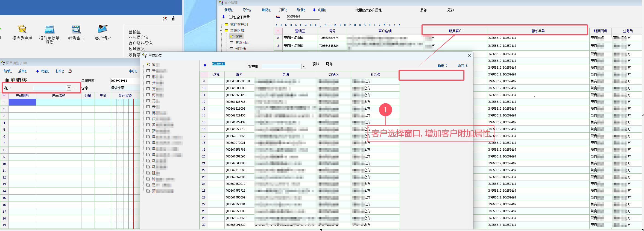Click 选择 cell for row 9
Image resolution: width=644 pixels, height=231 pixels.
click(x=216, y=81)
